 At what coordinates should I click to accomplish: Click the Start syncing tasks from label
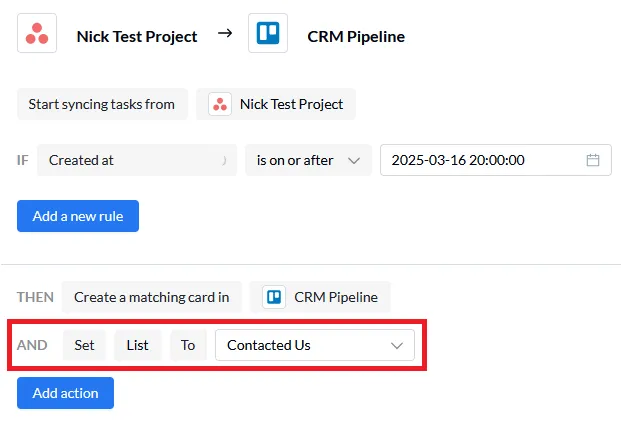(102, 104)
